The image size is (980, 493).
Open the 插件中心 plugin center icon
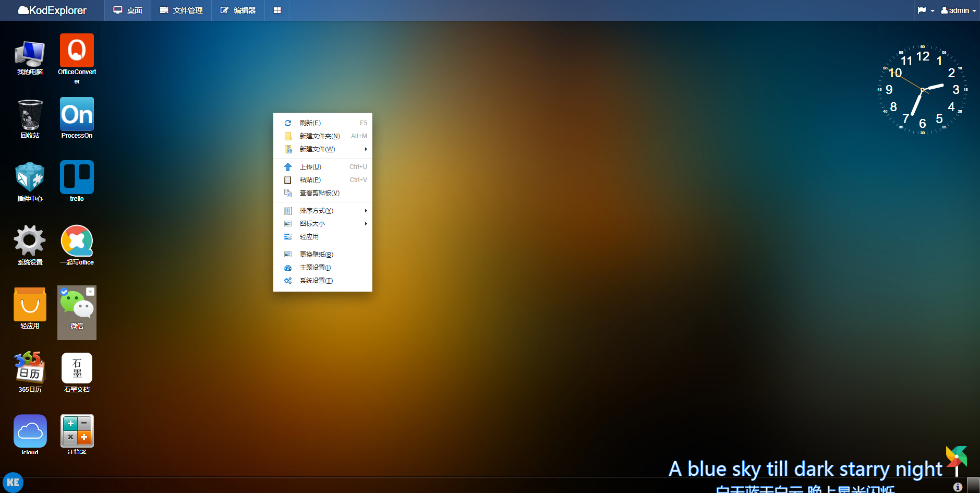coord(30,178)
